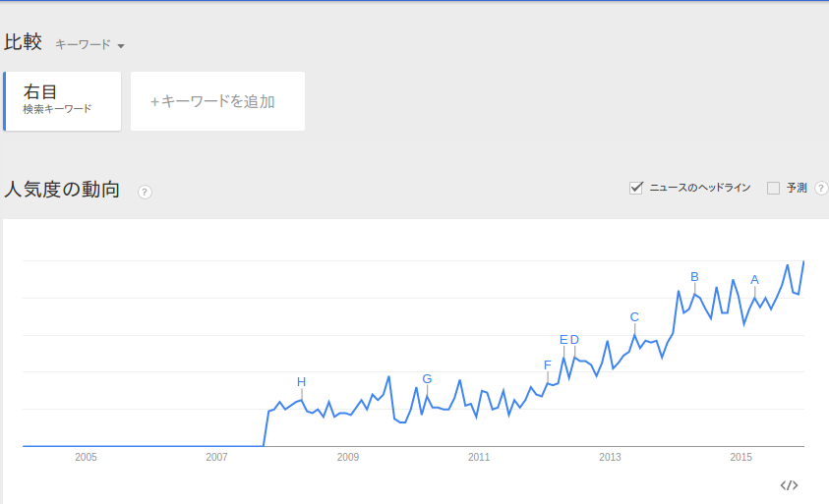This screenshot has height=504, width=829.
Task: Enable the 予測 forecast checkbox
Action: [x=773, y=188]
